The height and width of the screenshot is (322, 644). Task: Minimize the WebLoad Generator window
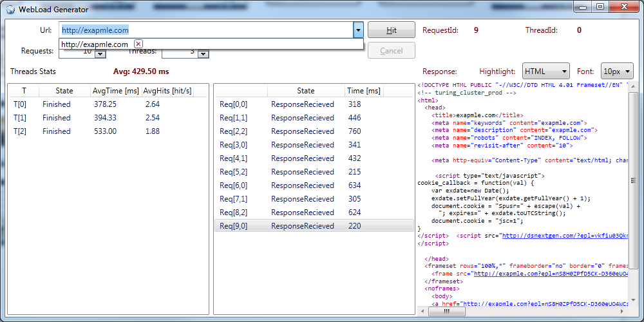click(583, 6)
